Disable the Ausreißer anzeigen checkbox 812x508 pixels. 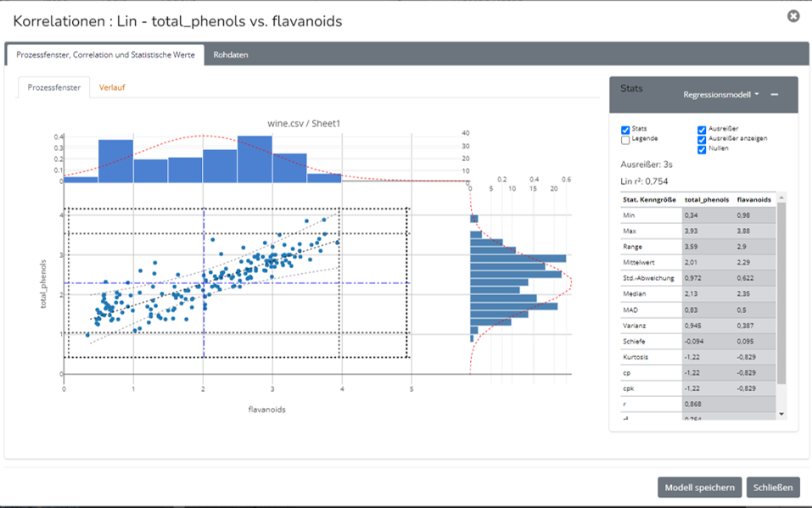(x=702, y=139)
